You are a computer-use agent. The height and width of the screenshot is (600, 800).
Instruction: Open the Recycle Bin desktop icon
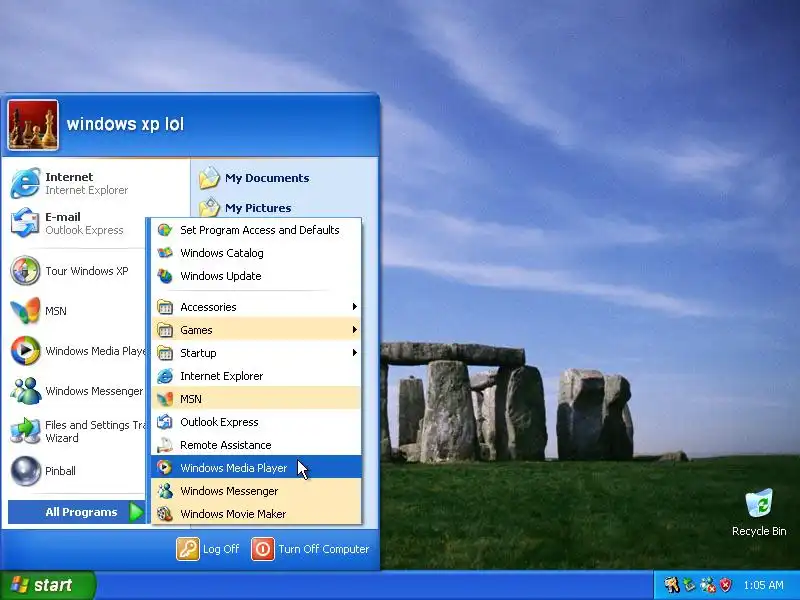[x=759, y=512]
